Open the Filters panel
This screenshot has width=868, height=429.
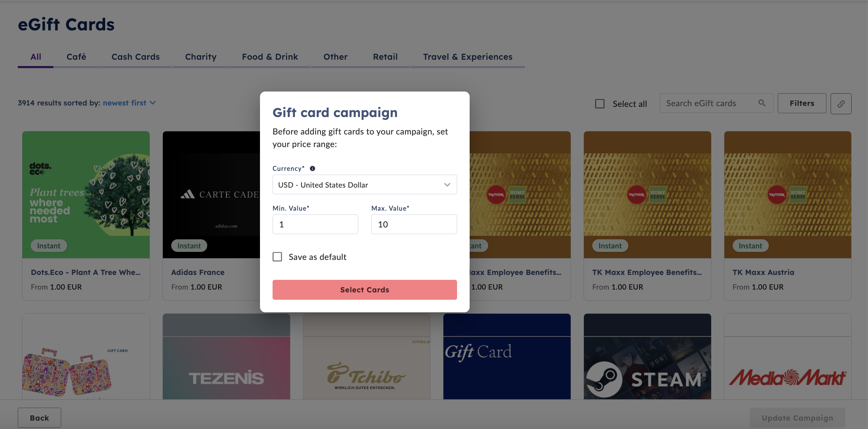802,103
